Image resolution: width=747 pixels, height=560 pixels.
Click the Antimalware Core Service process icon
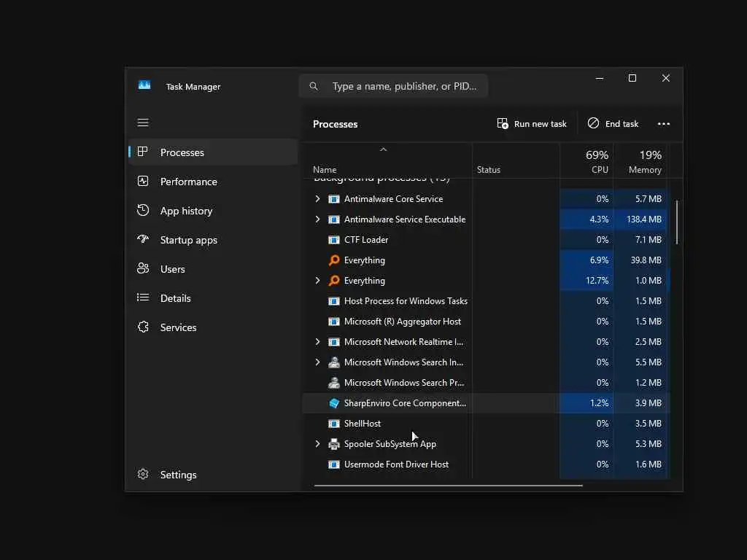(x=334, y=199)
